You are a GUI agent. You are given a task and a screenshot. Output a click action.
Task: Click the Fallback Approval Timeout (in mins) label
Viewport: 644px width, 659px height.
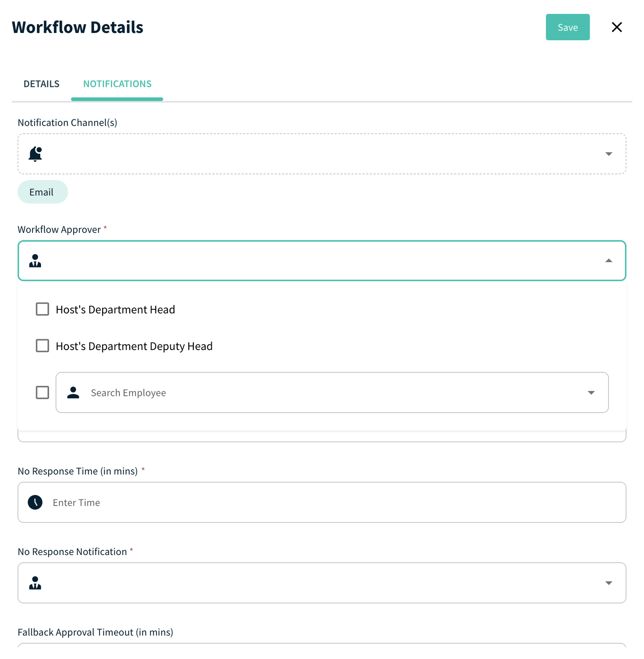(x=95, y=632)
